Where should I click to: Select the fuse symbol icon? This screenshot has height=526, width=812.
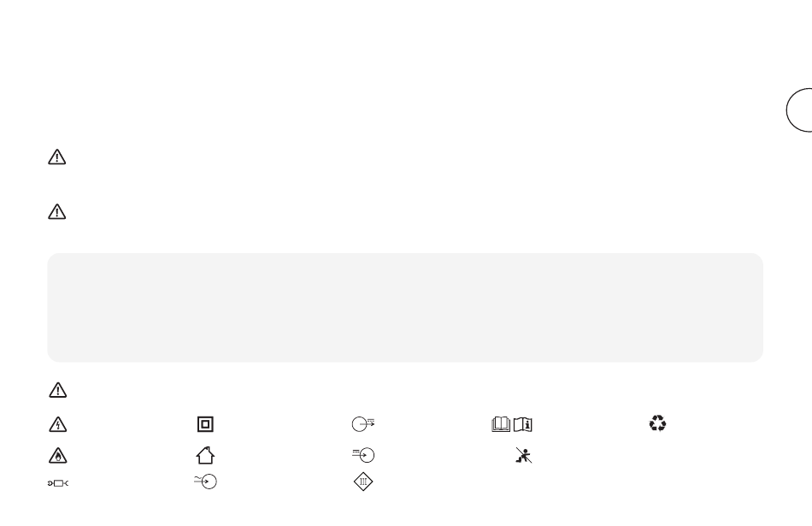tap(57, 483)
